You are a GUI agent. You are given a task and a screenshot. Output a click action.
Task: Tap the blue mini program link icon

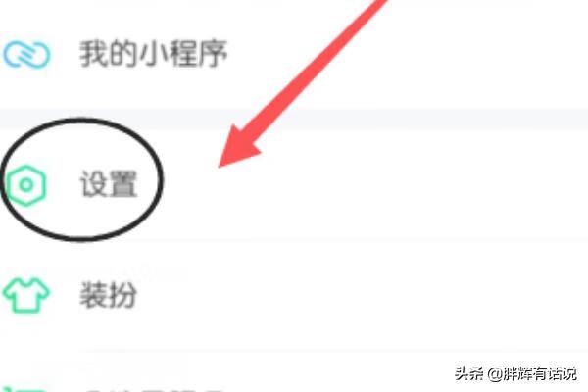(26, 55)
